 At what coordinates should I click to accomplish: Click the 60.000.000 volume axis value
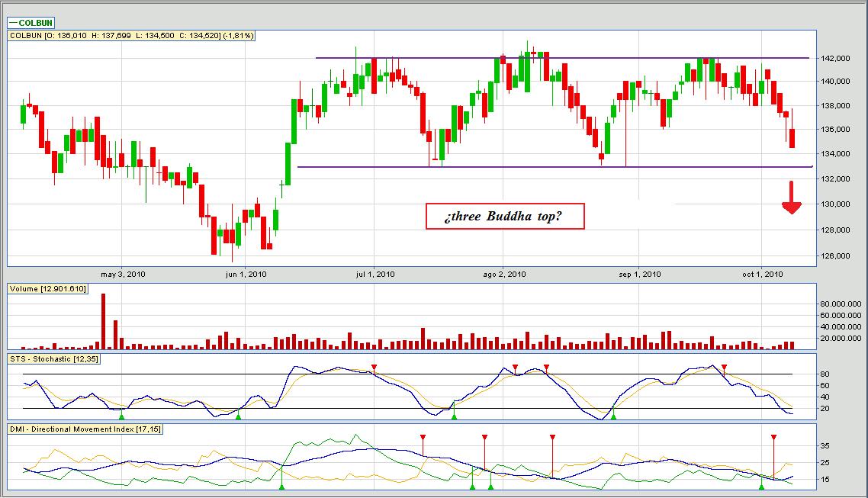841,316
